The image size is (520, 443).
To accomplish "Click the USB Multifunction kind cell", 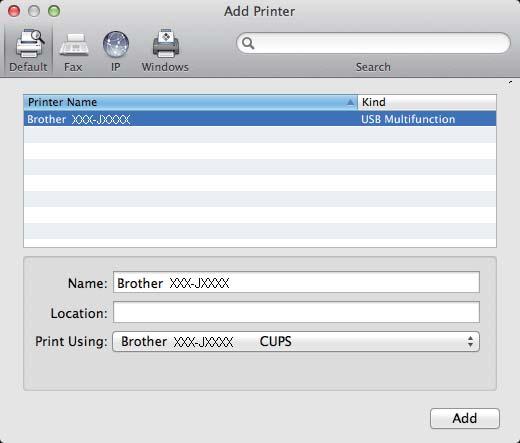I will tap(408, 119).
